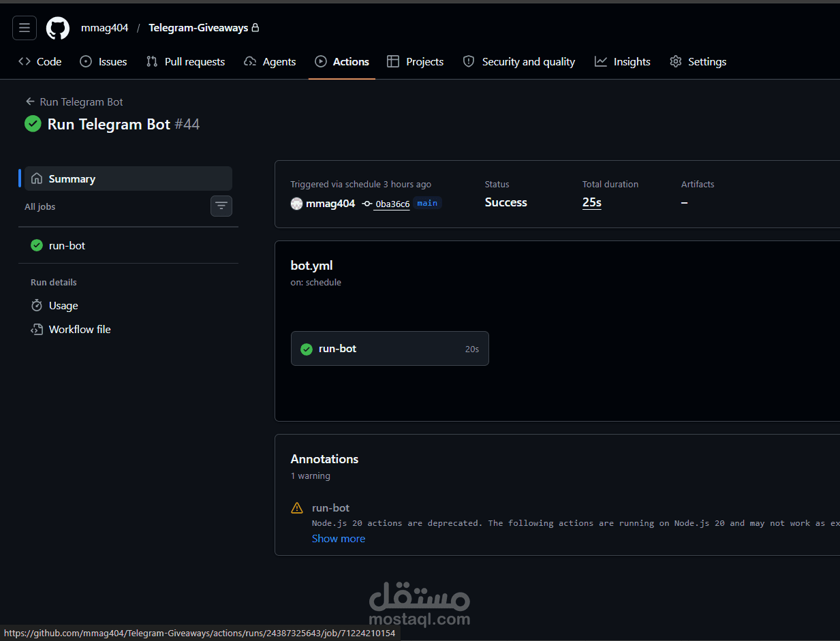Click the on: schedule text

click(x=316, y=283)
